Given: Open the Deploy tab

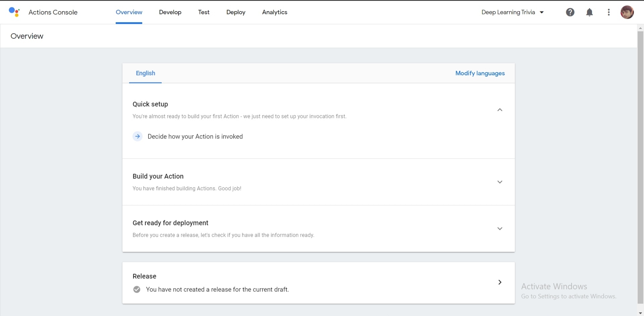Looking at the screenshot, I should pos(236,12).
